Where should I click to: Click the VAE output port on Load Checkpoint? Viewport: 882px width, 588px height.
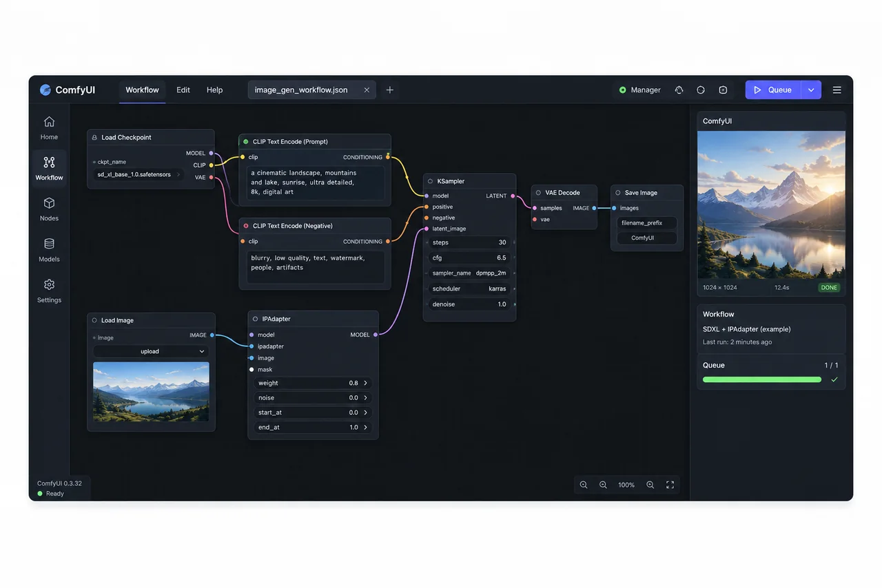point(211,178)
